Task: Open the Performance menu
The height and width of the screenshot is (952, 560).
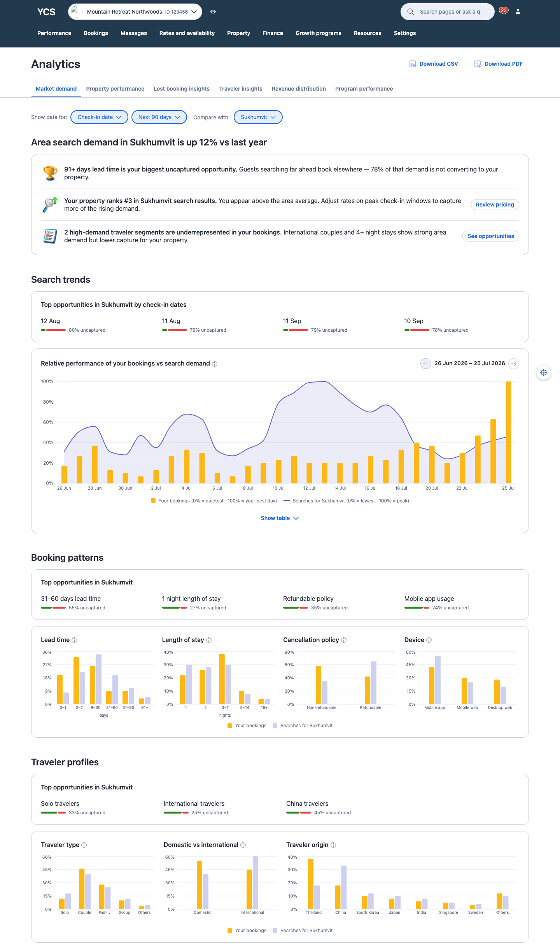Action: point(54,33)
